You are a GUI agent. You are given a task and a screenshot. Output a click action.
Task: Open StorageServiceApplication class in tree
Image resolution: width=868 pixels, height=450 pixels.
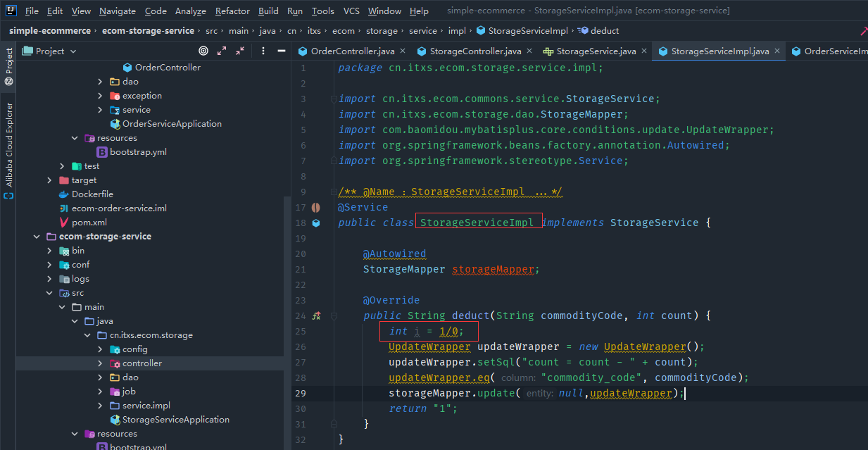pyautogui.click(x=176, y=419)
